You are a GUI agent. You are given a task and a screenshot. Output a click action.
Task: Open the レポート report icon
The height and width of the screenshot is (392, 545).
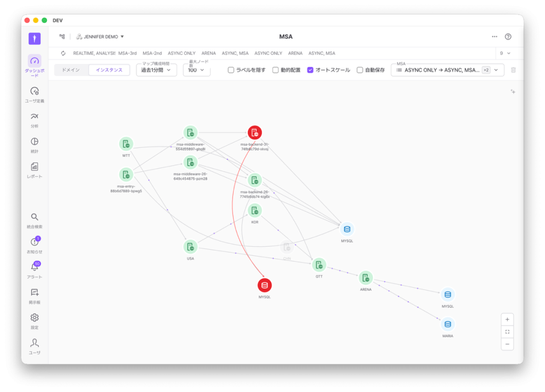35,167
